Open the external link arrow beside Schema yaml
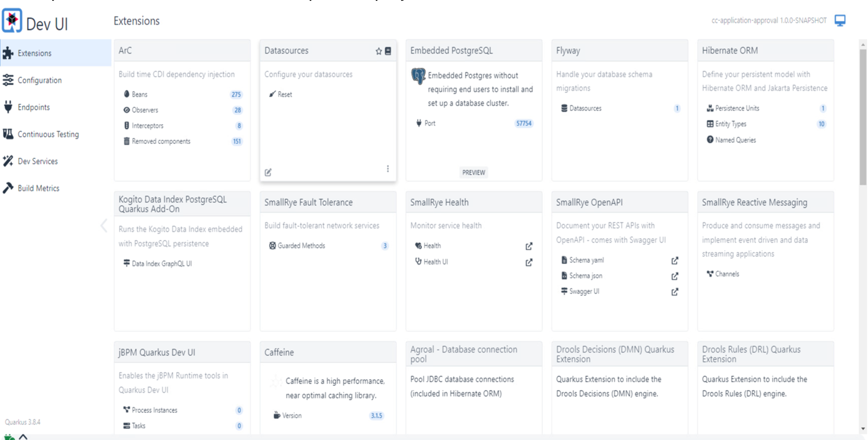The image size is (868, 440). [x=675, y=261]
